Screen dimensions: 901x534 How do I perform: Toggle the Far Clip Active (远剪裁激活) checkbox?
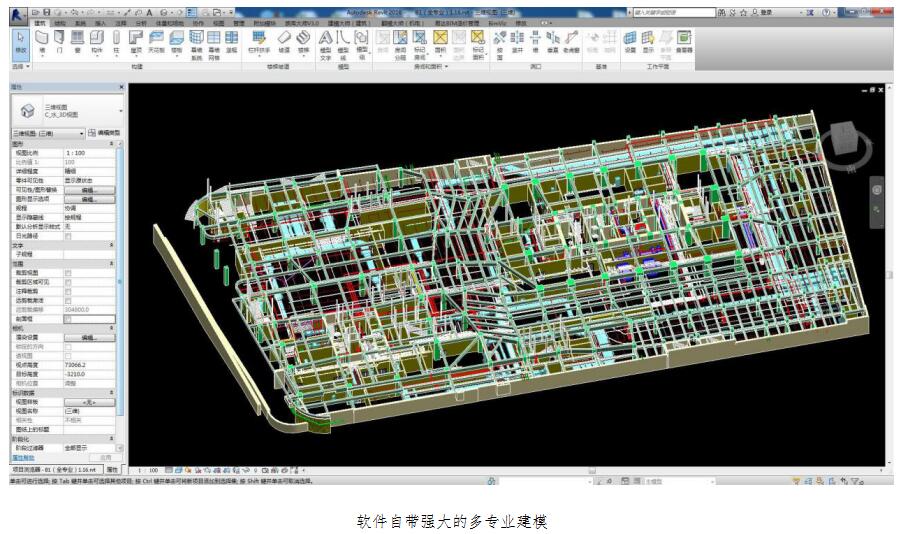(68, 301)
